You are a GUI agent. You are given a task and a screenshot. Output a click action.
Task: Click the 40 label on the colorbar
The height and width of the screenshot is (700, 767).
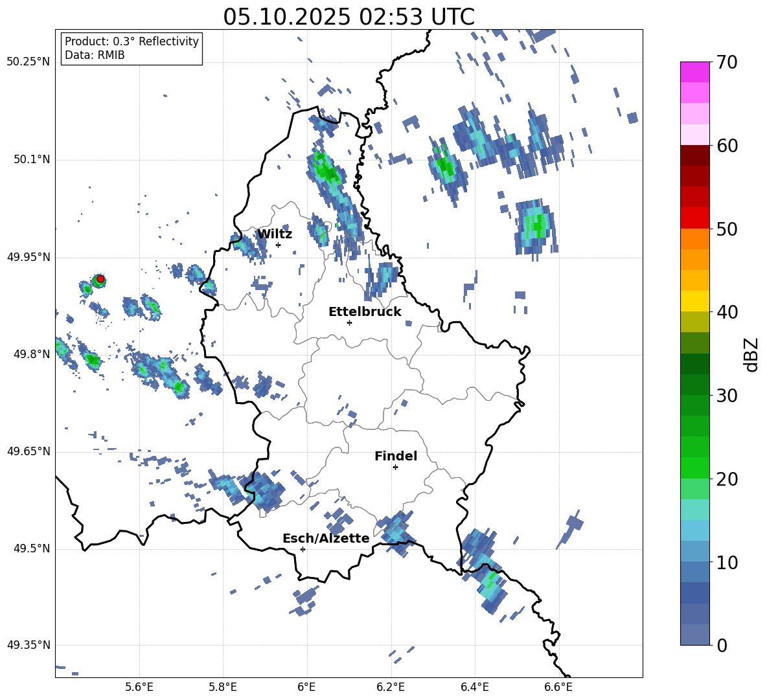727,312
